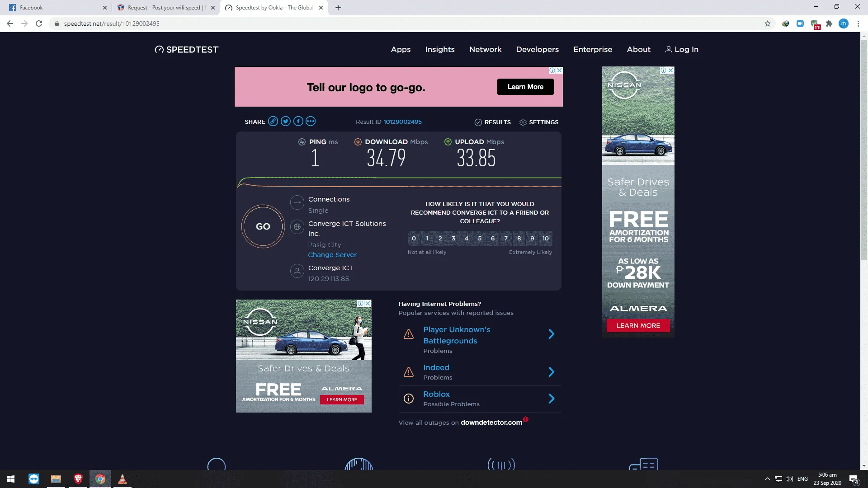Open the Developers menu

(x=538, y=50)
